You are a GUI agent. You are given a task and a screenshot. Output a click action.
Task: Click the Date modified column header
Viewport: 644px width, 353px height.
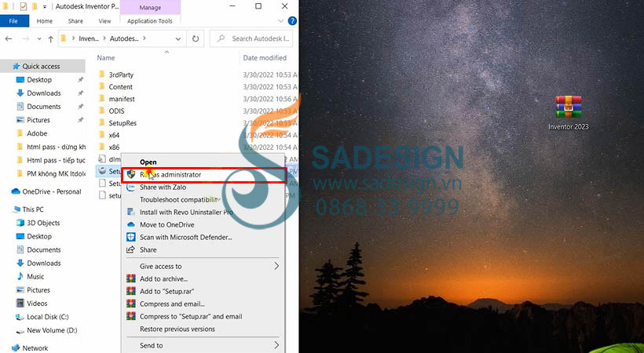click(x=265, y=58)
